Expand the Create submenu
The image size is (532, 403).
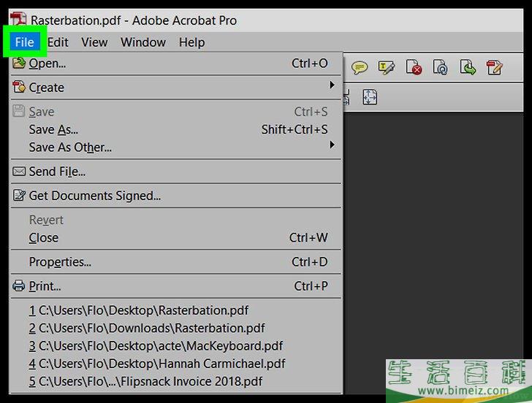(175, 88)
